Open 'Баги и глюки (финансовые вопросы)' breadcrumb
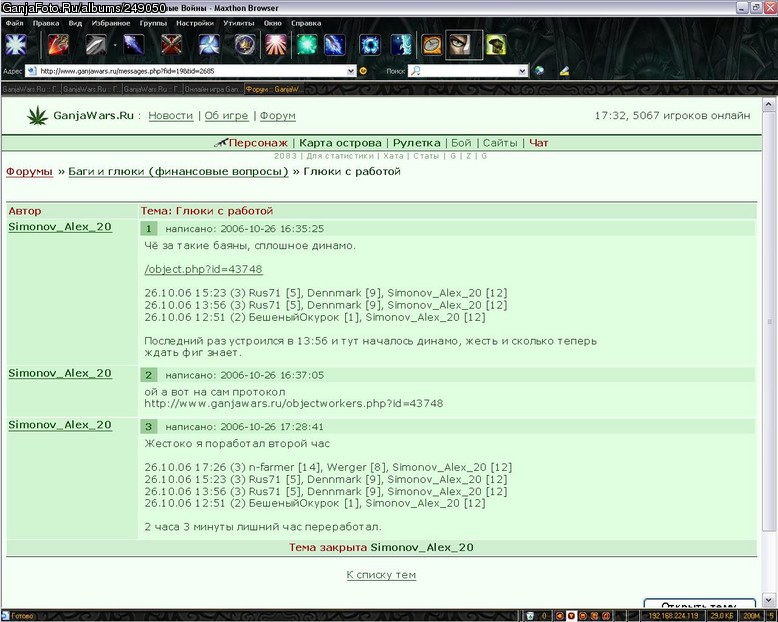 tap(178, 172)
